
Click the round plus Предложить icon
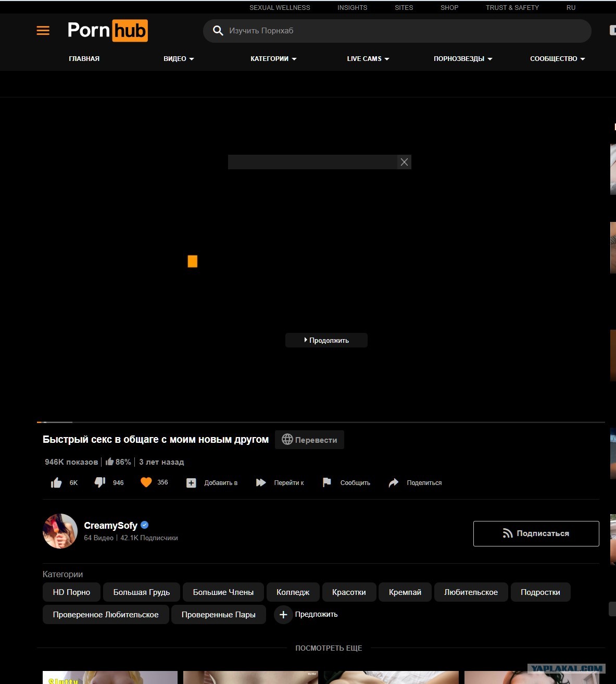click(x=283, y=615)
